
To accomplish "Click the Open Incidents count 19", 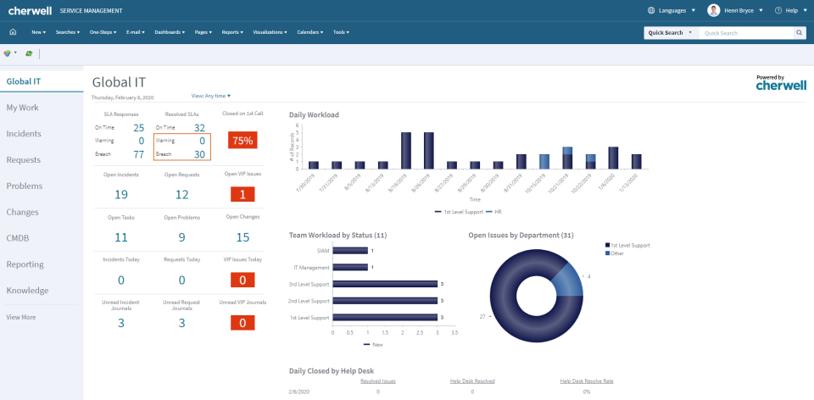I will pyautogui.click(x=121, y=195).
